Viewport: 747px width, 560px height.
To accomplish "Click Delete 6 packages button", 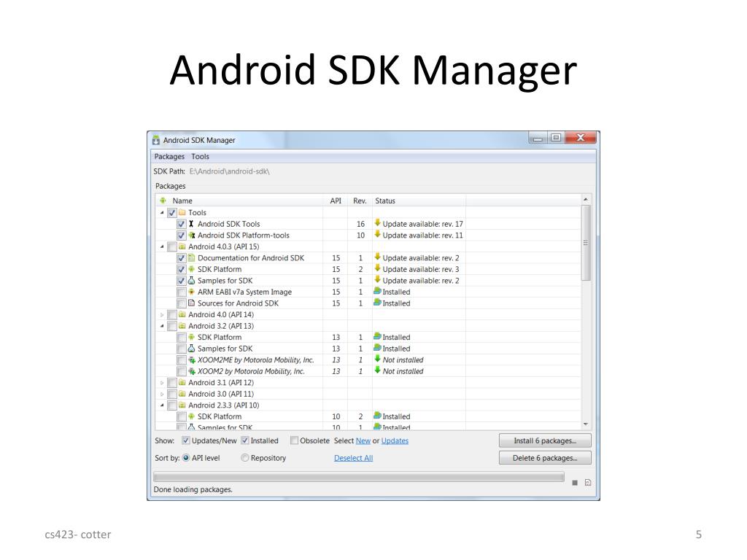I will point(545,458).
